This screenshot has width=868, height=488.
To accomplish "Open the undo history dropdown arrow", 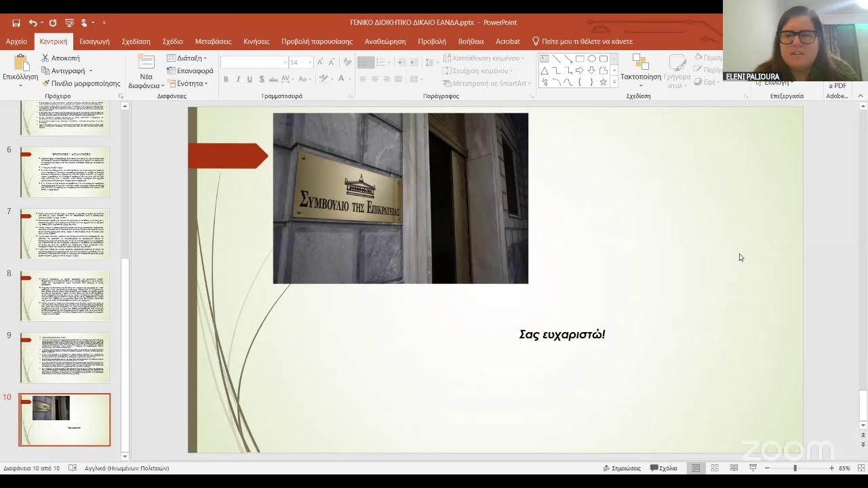I will pos(41,23).
